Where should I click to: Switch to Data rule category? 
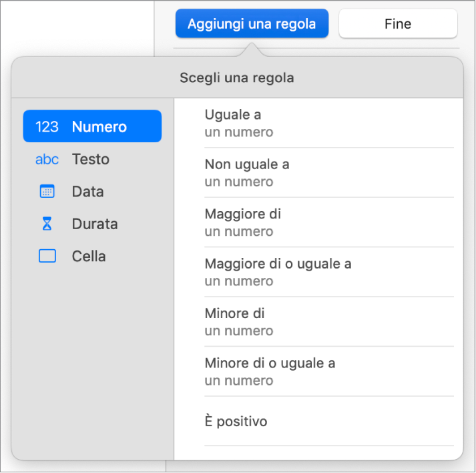(92, 191)
